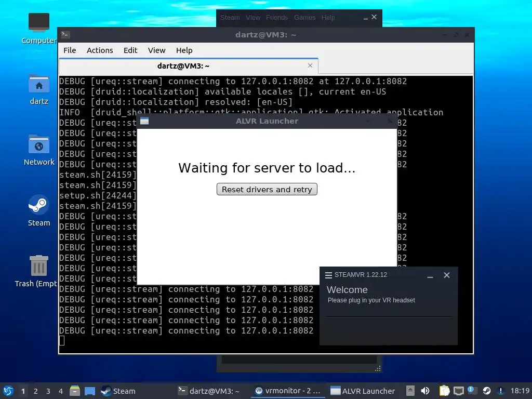This screenshot has width=532, height=399.
Task: Click exclamation alert tray icon
Action: (500, 391)
